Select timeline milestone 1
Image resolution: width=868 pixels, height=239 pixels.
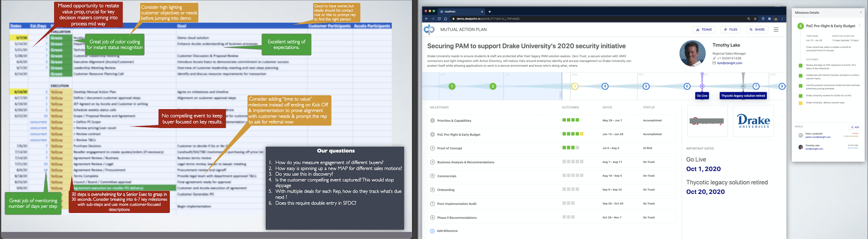pos(452,86)
